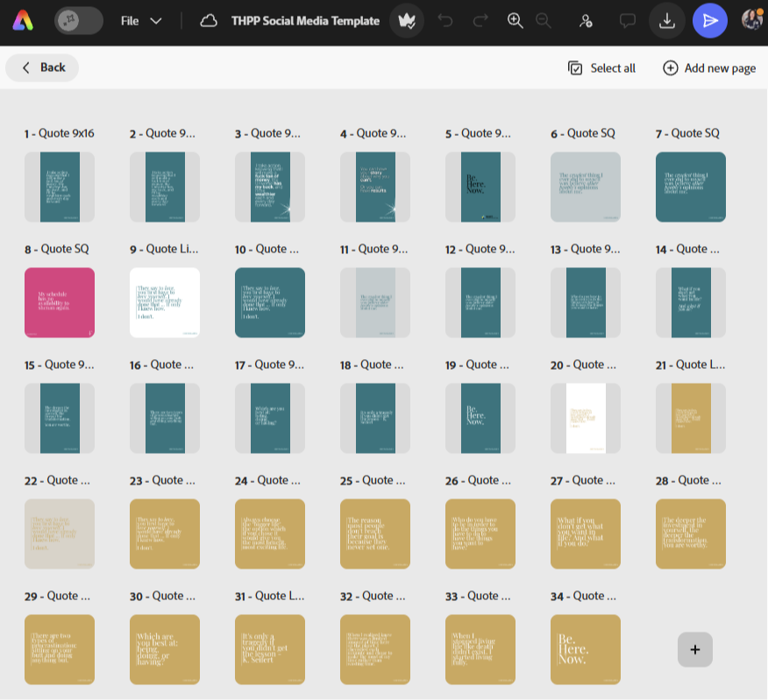Click the '31 - Quote L...' page title
This screenshot has height=700, width=768.
[270, 597]
